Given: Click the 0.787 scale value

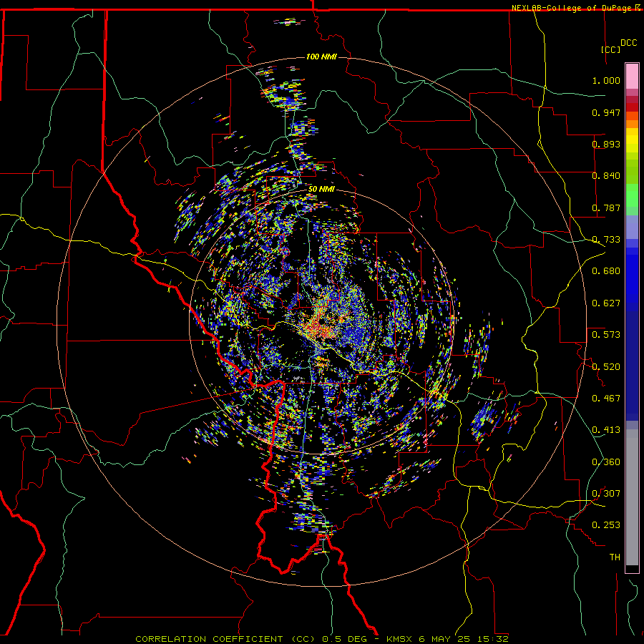Looking at the screenshot, I should (606, 208).
